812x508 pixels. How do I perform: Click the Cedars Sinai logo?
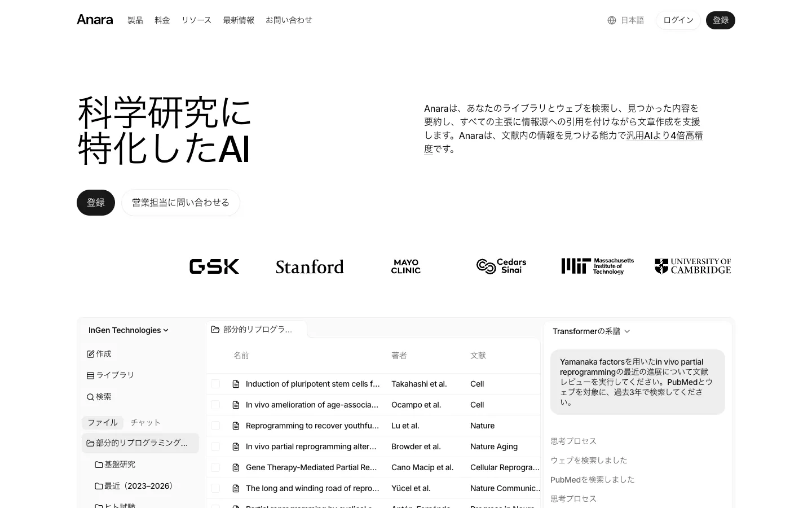pyautogui.click(x=501, y=266)
